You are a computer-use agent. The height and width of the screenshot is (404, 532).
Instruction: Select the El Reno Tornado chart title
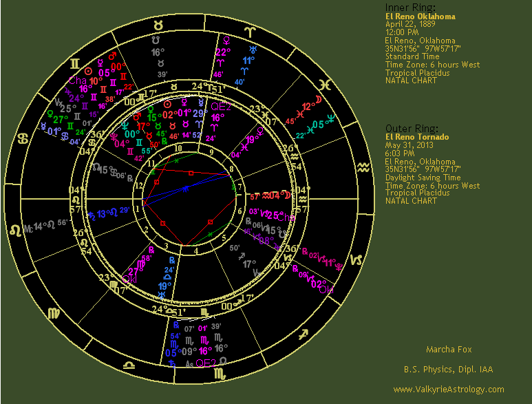(417, 137)
